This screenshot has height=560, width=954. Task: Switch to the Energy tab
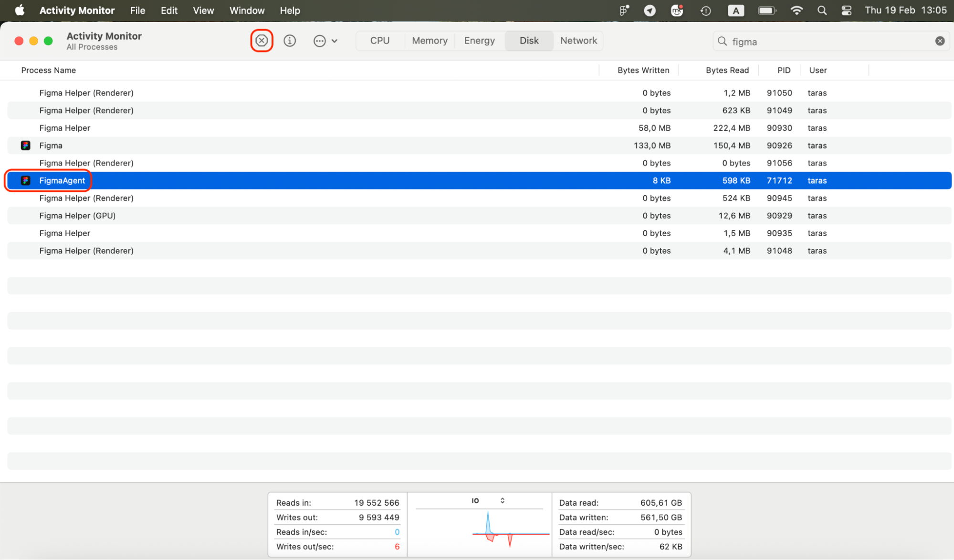click(479, 41)
